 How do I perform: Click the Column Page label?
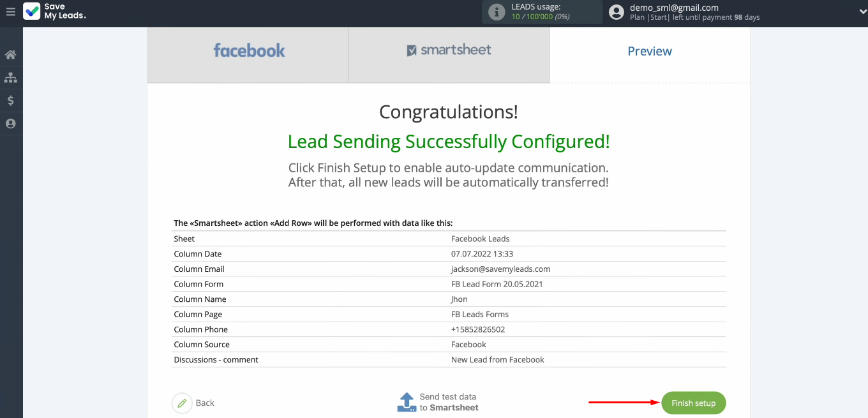(x=198, y=315)
